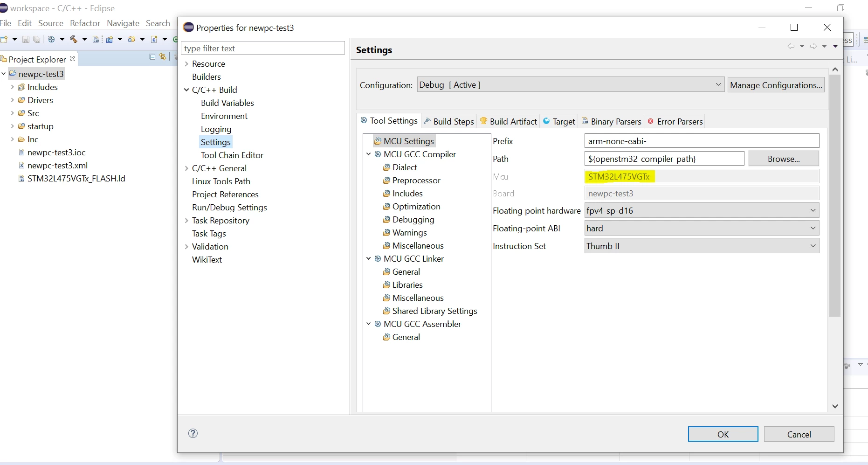
Task: Click the type filter text field
Action: click(x=263, y=48)
